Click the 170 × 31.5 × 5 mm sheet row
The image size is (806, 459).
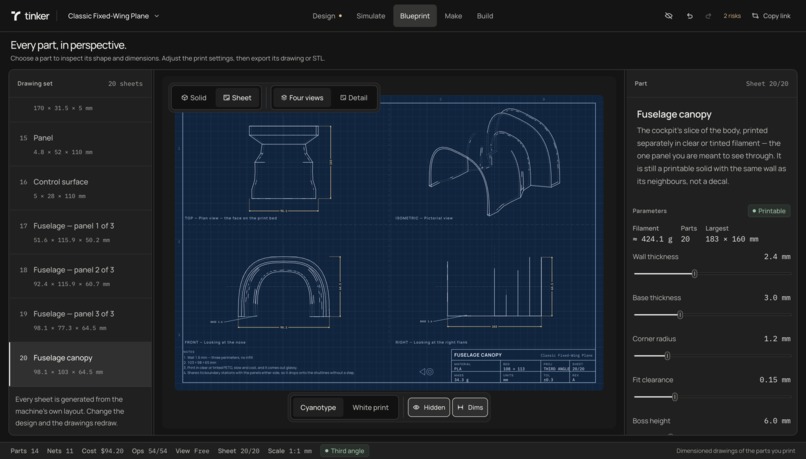81,108
